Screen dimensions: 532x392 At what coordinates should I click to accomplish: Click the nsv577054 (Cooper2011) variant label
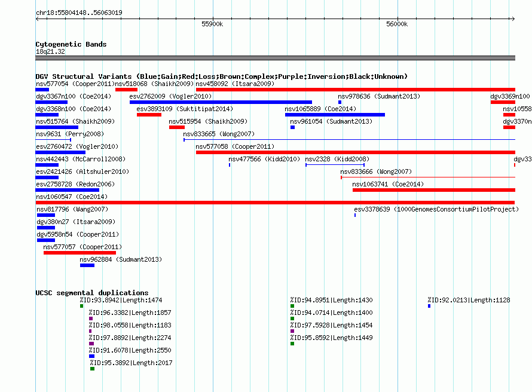(x=75, y=84)
